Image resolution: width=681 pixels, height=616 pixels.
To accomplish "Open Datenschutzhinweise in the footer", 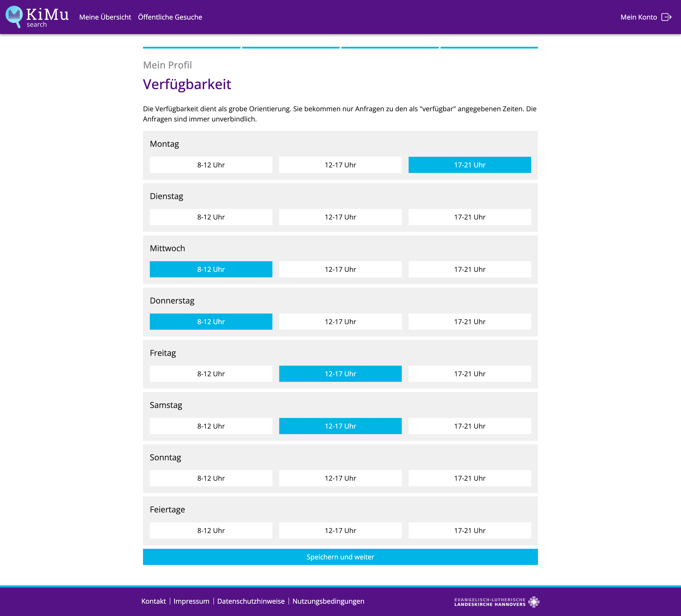I will (x=251, y=601).
